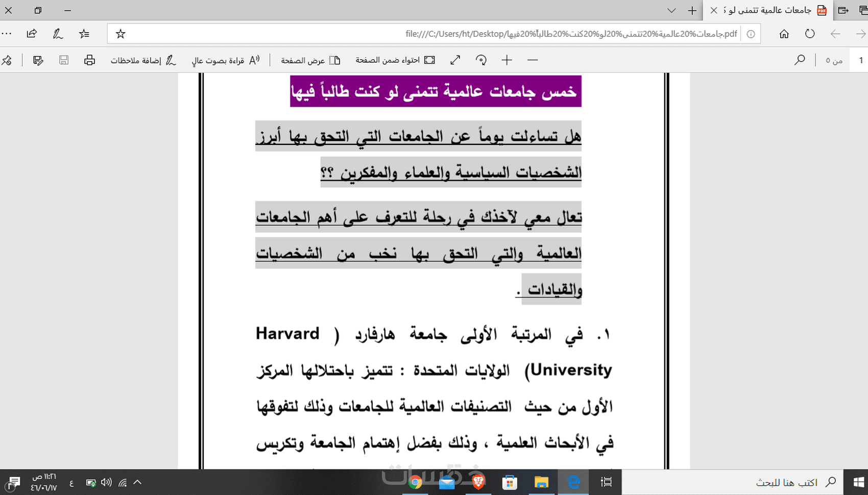Screen dimensions: 868x495
Task: Open the PDF search magnifier
Action: point(800,60)
